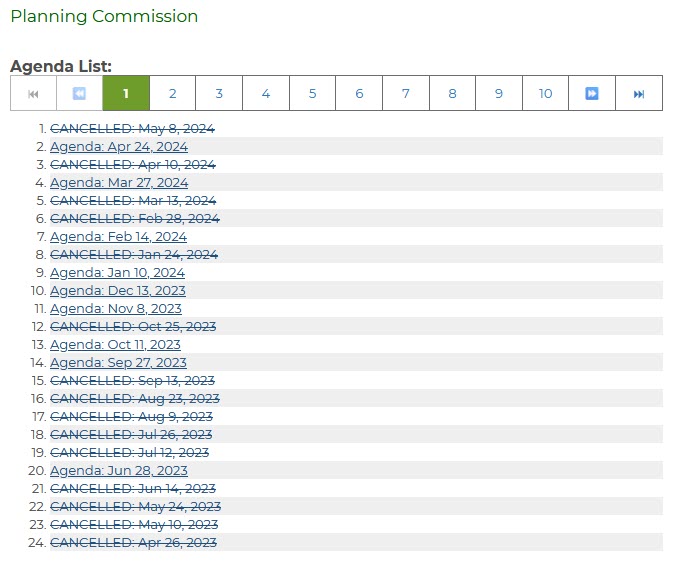The image size is (687, 586).
Task: Open Agenda: Apr 24, 2024
Action: point(118,147)
